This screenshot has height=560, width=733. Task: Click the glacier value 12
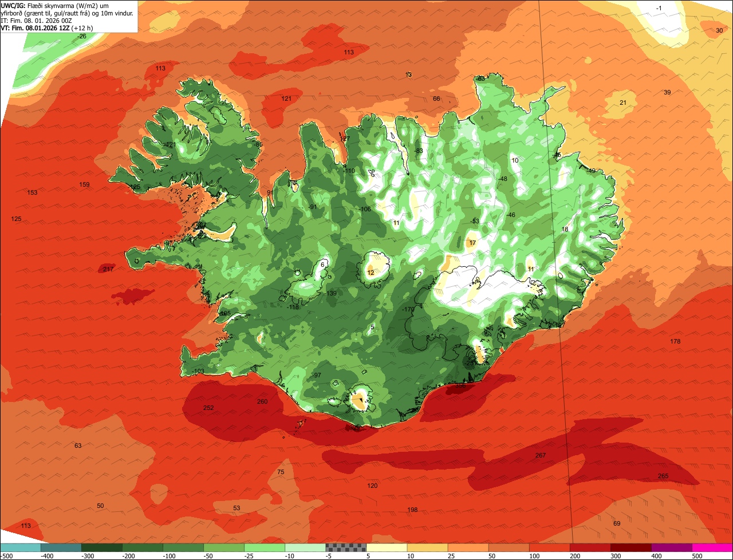click(x=371, y=273)
